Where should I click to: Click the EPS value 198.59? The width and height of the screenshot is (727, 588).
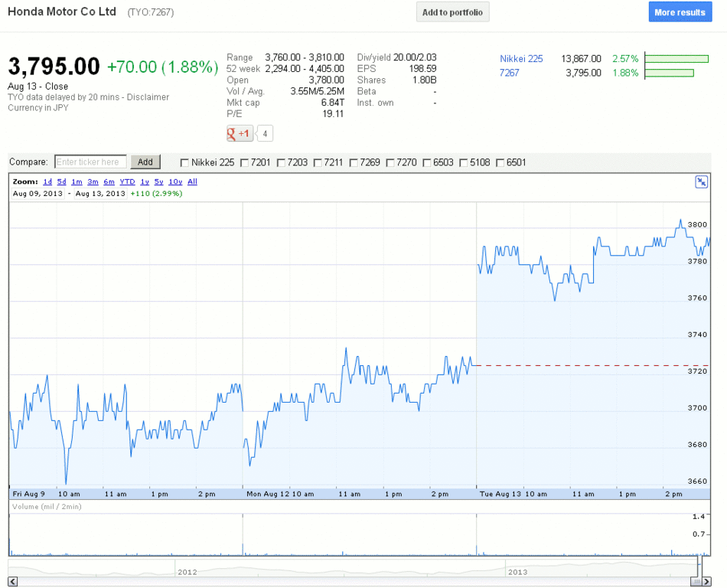[423, 69]
